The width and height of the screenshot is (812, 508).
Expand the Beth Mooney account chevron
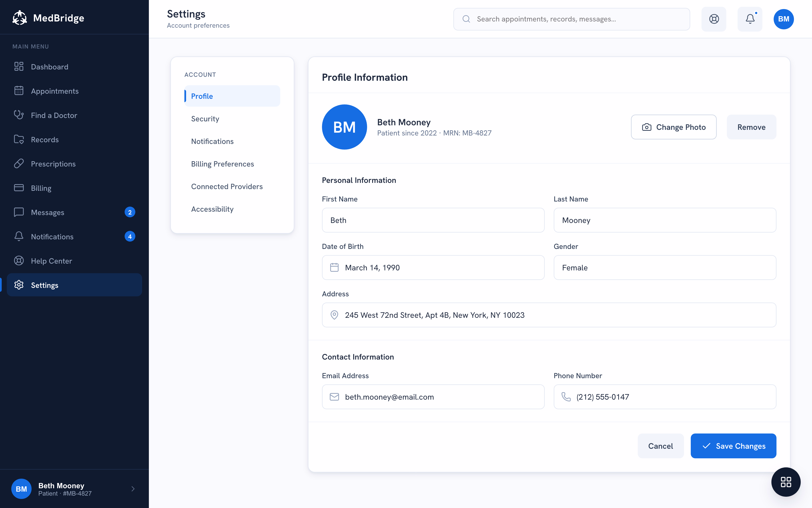(x=133, y=489)
